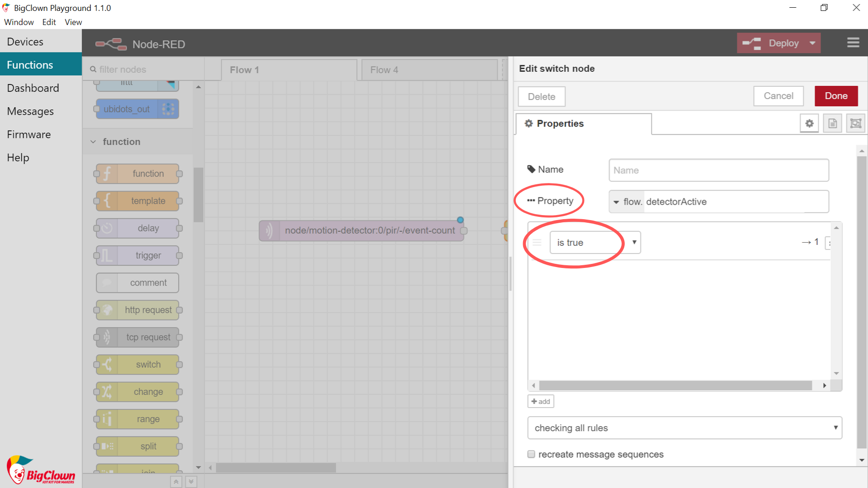
Task: Click the output port of event-count node
Action: coord(464,230)
